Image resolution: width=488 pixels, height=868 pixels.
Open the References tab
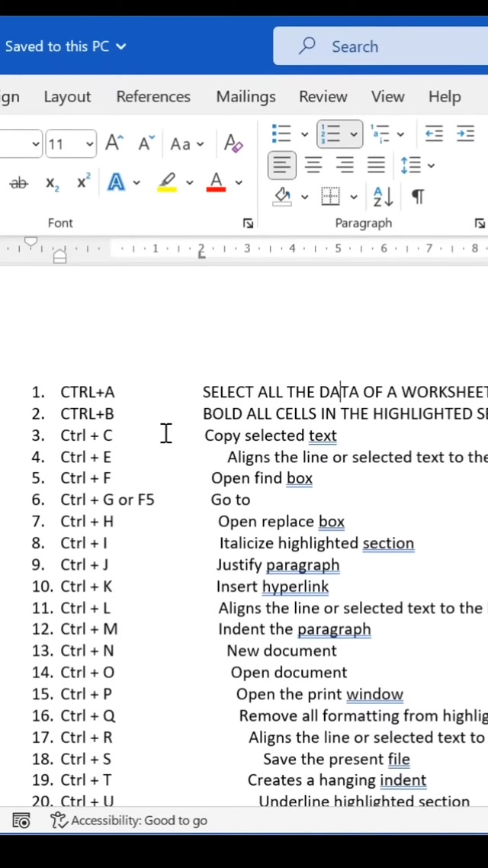[x=153, y=97]
